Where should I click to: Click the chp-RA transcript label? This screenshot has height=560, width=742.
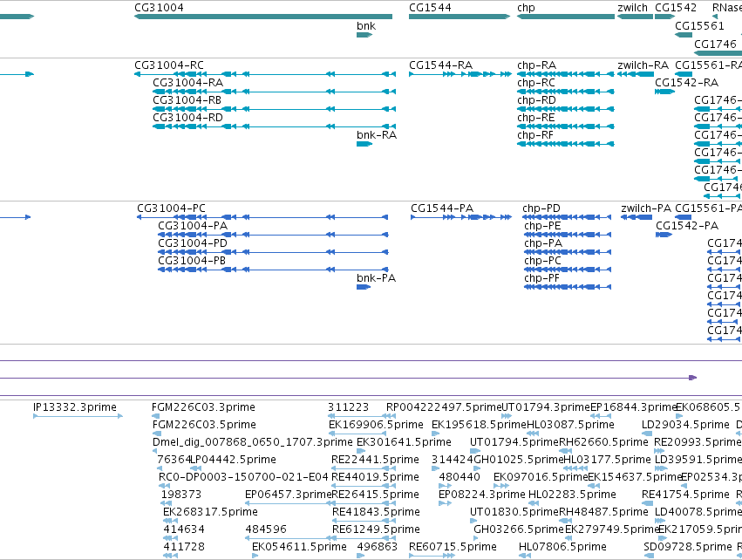coord(536,65)
